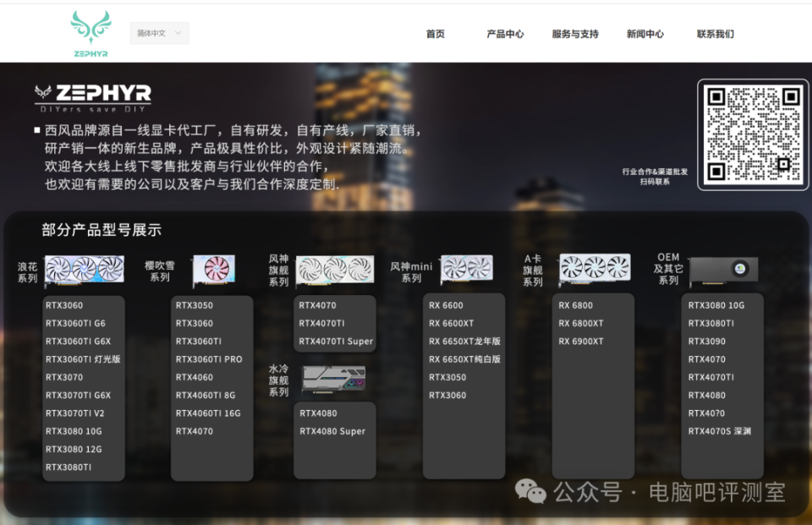Select the RTX3060TI 灯光版 entry
The image size is (812, 525).
(83, 359)
